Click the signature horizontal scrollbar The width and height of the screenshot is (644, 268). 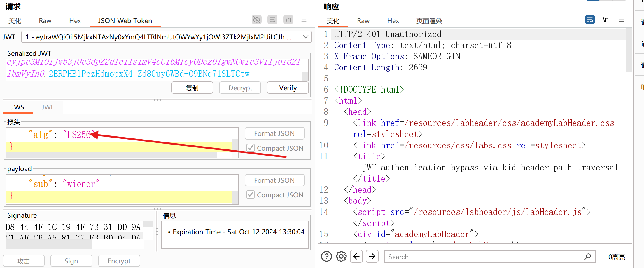coord(49,245)
